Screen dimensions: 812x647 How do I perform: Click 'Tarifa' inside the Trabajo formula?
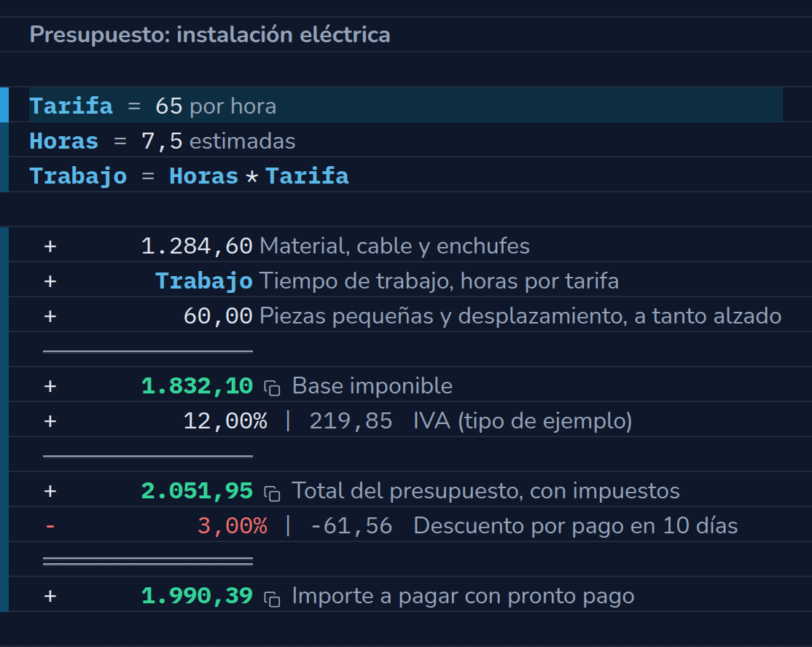(x=307, y=176)
